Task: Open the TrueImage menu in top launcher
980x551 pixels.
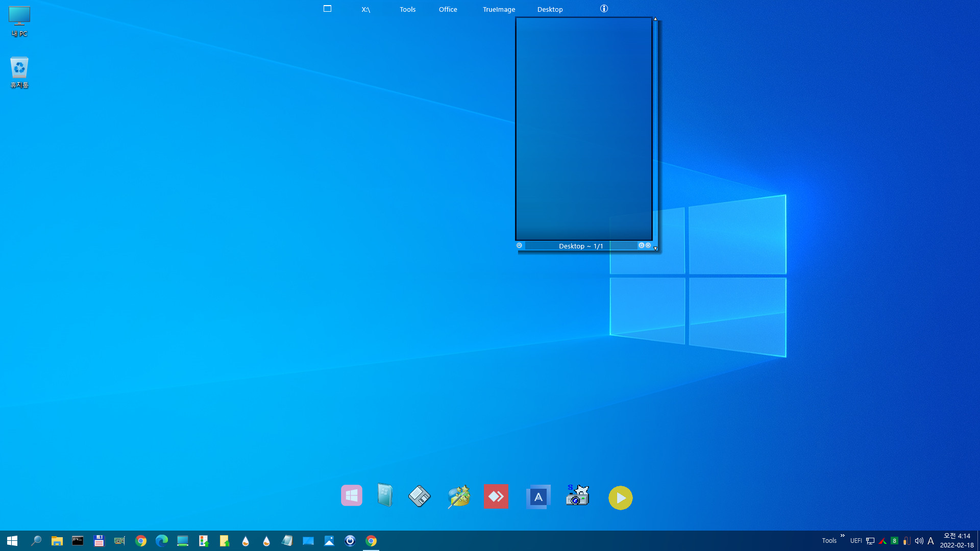Action: pyautogui.click(x=499, y=9)
